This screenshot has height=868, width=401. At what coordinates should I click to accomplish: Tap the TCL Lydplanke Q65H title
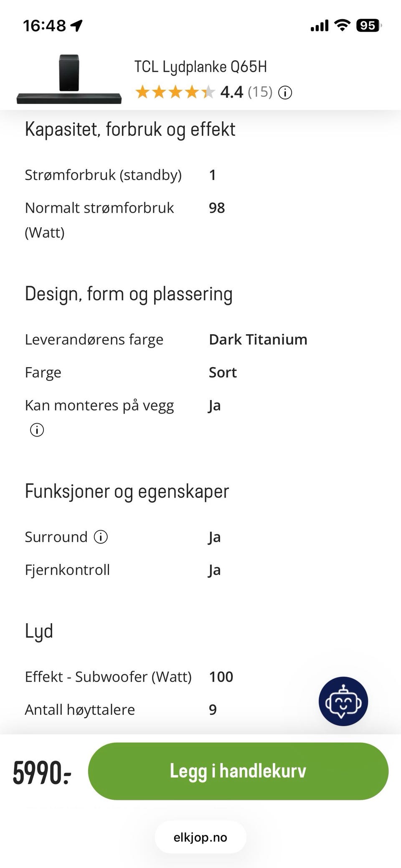[x=200, y=67]
